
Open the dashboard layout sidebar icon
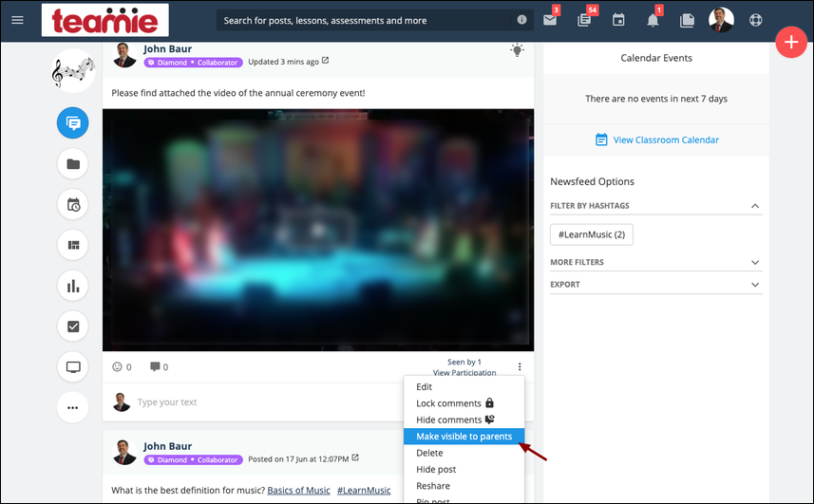(73, 245)
